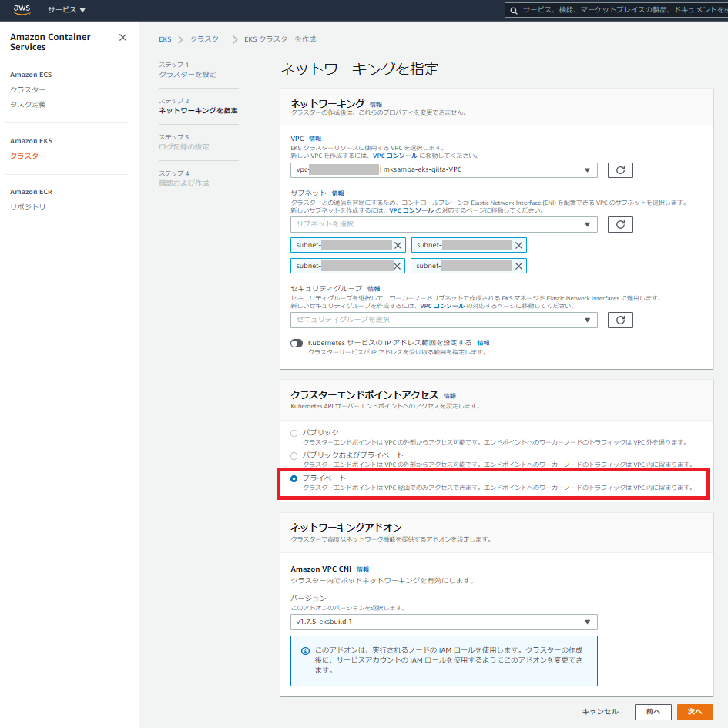Refresh the VPC list

[x=620, y=170]
